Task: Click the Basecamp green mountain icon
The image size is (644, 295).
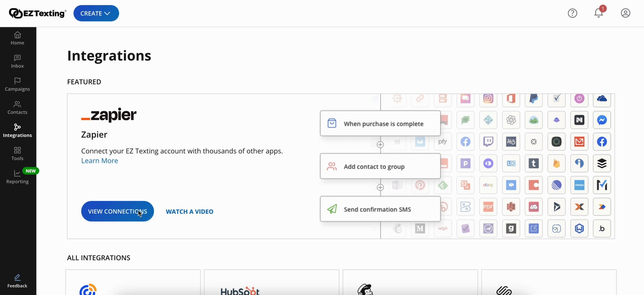Action: coord(534,120)
